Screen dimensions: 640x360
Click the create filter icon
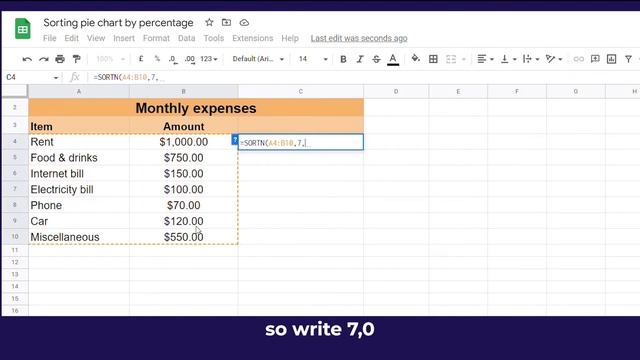(x=629, y=59)
